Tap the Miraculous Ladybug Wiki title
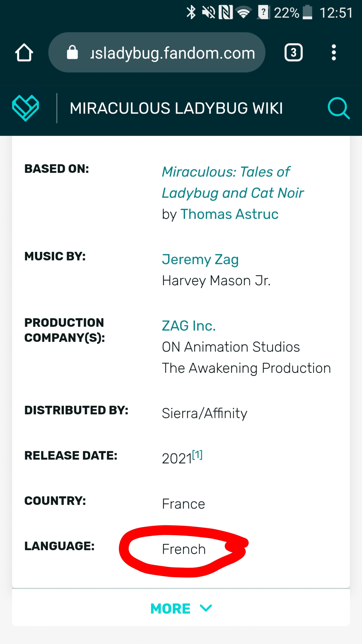This screenshot has height=644, width=362. [x=176, y=108]
